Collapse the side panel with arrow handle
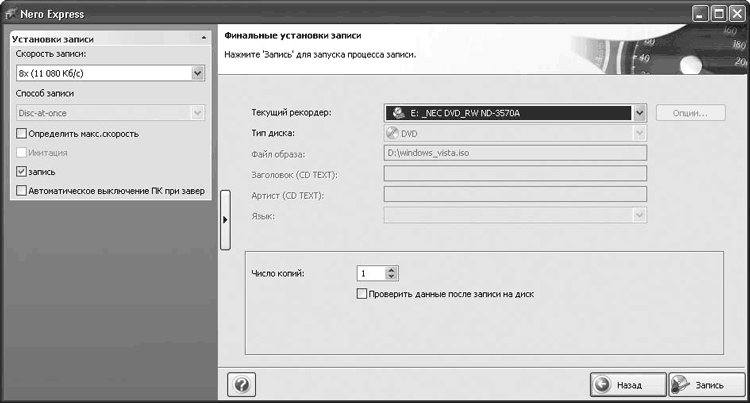Viewport: 750px width, 403px height. pos(225,218)
